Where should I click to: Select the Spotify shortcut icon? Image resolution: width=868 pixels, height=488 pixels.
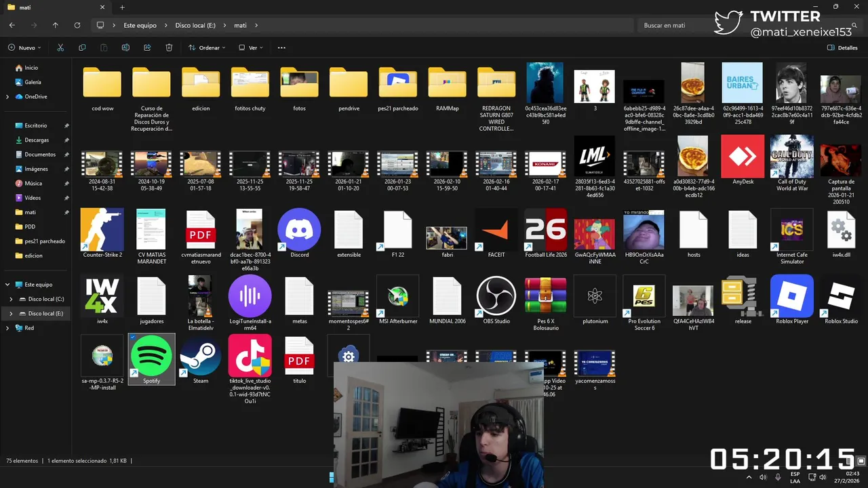pos(151,356)
